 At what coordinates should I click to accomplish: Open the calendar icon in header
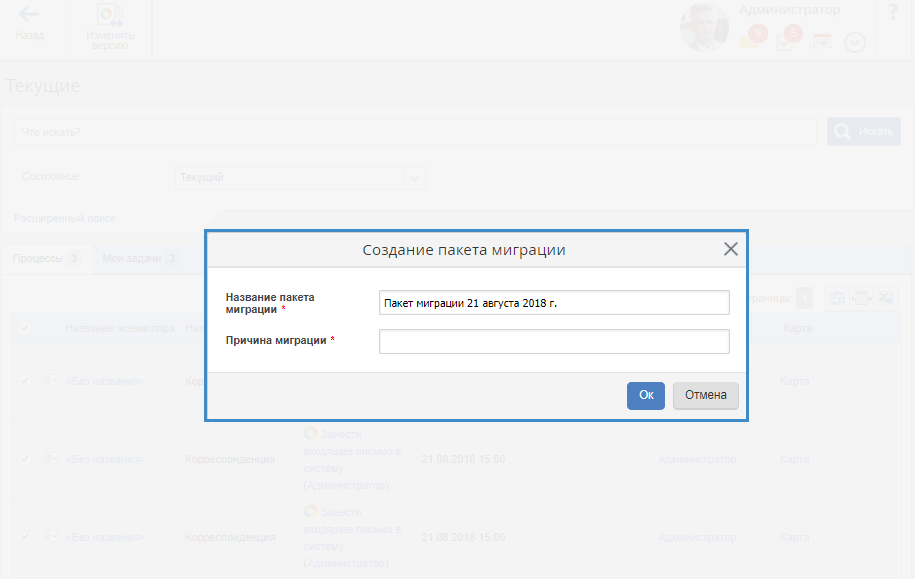(x=820, y=43)
